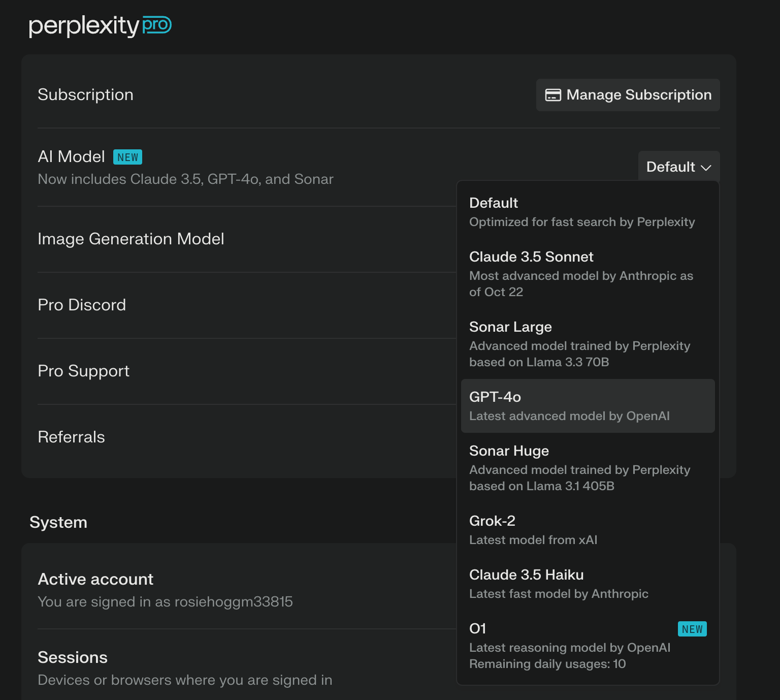Click the Manage Subscription button
This screenshot has height=700, width=780.
[x=628, y=95]
